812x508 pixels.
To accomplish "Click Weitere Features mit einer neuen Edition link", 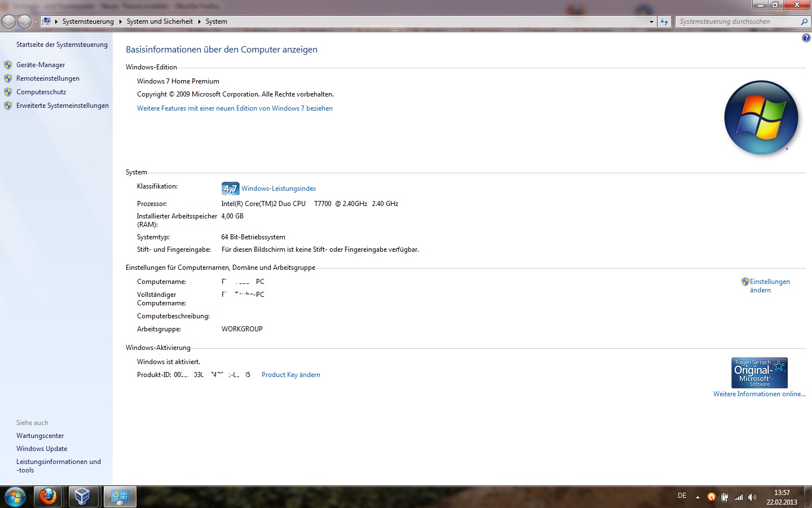I will [x=235, y=108].
